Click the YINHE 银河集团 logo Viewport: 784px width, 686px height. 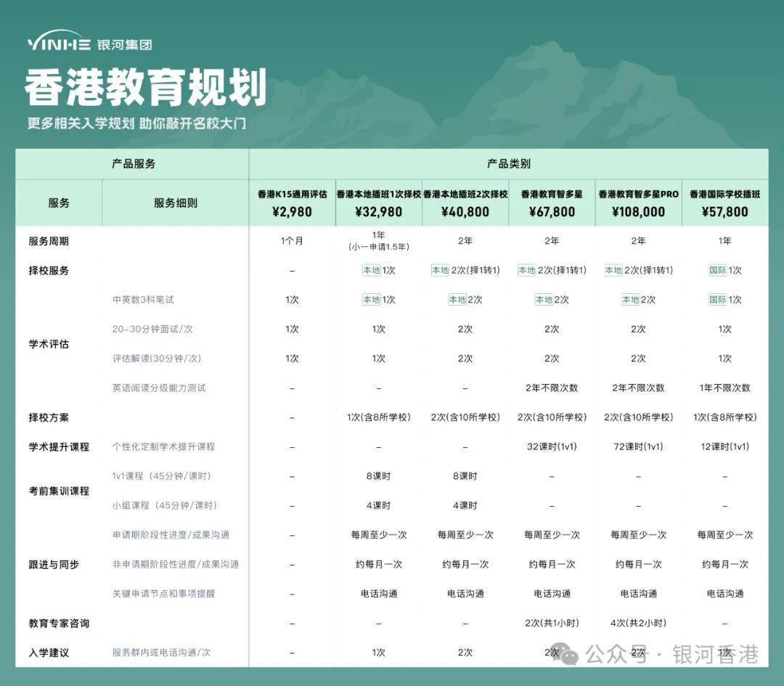pos(89,42)
